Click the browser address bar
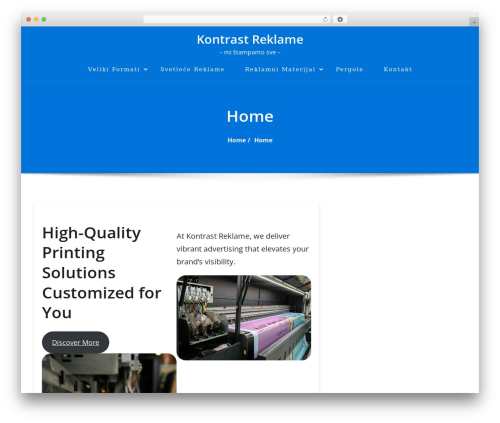This screenshot has height=423, width=500. click(236, 19)
